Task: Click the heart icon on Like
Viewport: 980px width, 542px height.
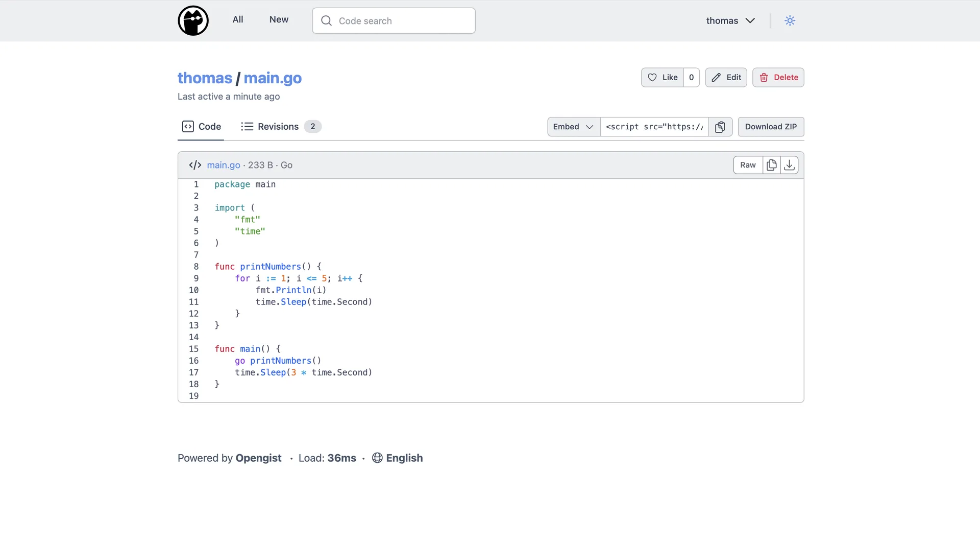Action: (x=652, y=77)
